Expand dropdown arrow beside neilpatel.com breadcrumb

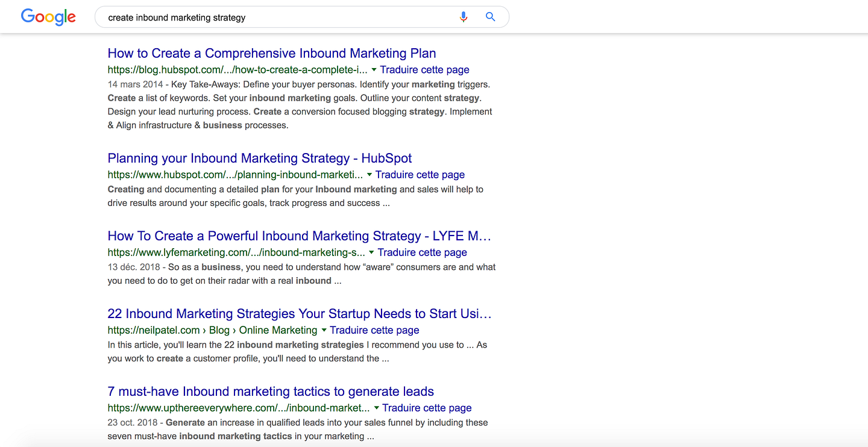pos(324,330)
